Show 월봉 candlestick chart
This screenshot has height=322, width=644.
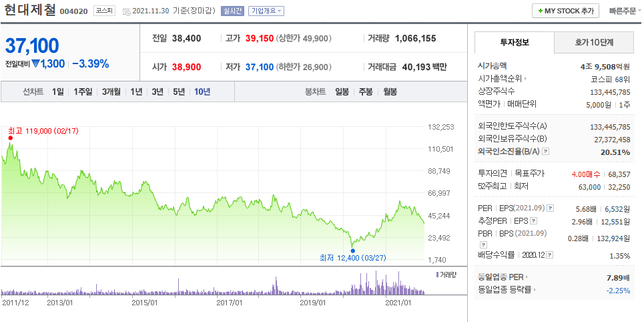[x=390, y=92]
